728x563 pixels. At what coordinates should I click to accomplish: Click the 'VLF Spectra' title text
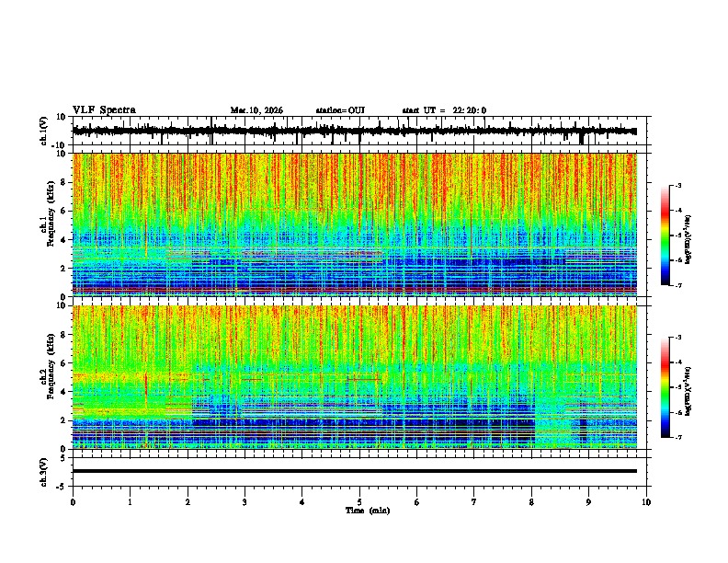pos(104,110)
